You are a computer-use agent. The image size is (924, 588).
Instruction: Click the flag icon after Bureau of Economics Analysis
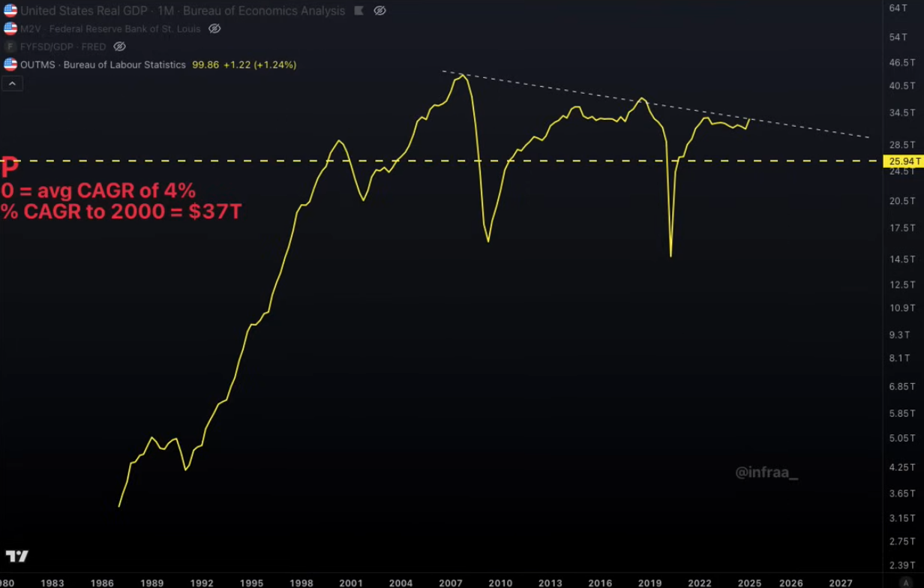pos(358,10)
